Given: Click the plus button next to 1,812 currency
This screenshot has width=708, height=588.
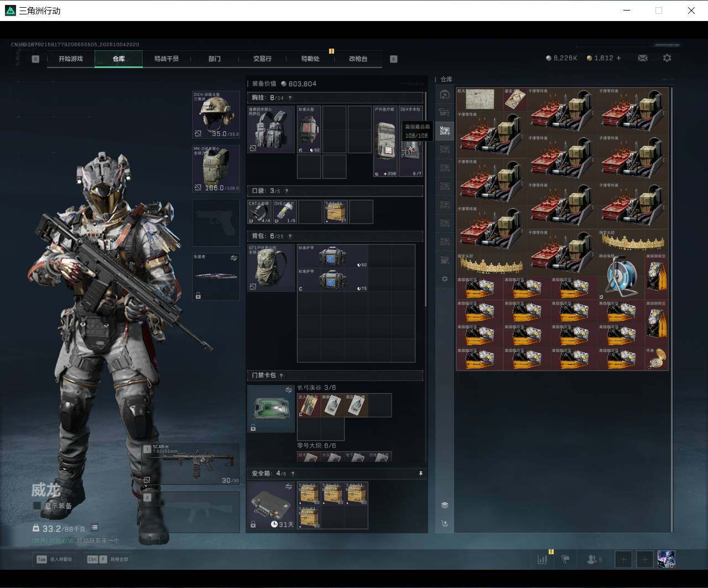Looking at the screenshot, I should [x=618, y=58].
